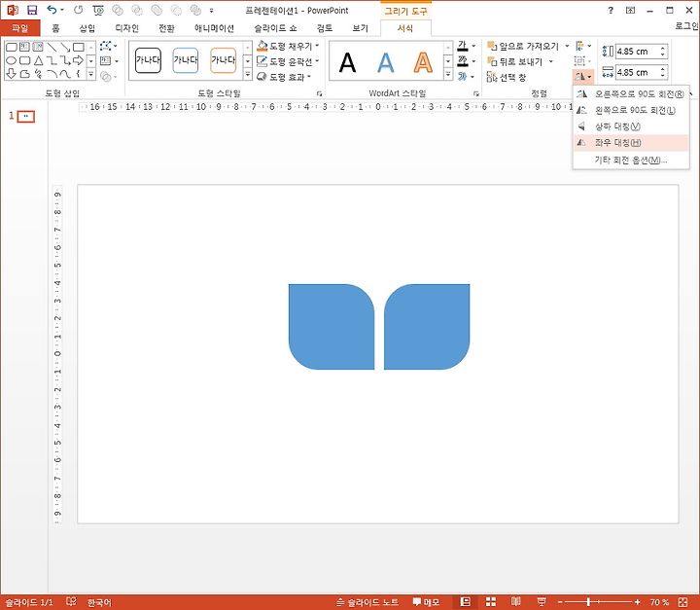Choose 왼쪽으로 90도 회전 from rotate menu
The height and width of the screenshot is (610, 700).
pos(630,110)
